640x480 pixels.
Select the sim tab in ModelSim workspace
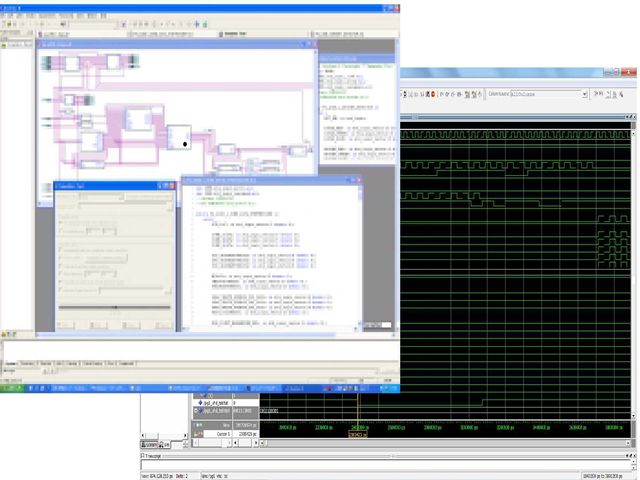[x=164, y=444]
